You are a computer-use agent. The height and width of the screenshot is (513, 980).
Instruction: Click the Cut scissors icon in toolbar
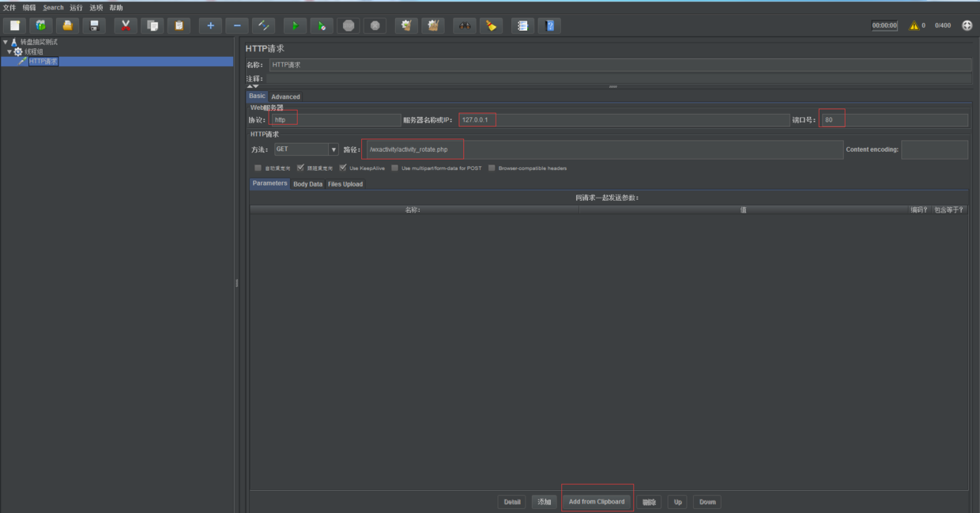tap(125, 25)
